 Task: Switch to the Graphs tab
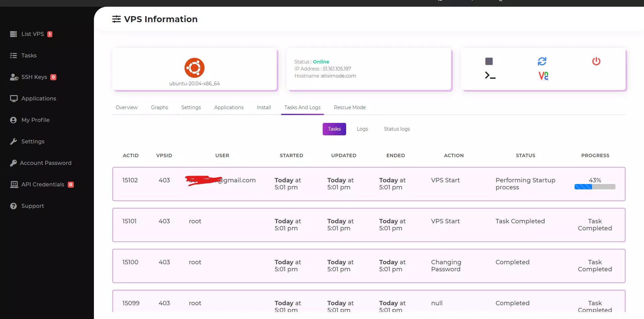coord(159,107)
